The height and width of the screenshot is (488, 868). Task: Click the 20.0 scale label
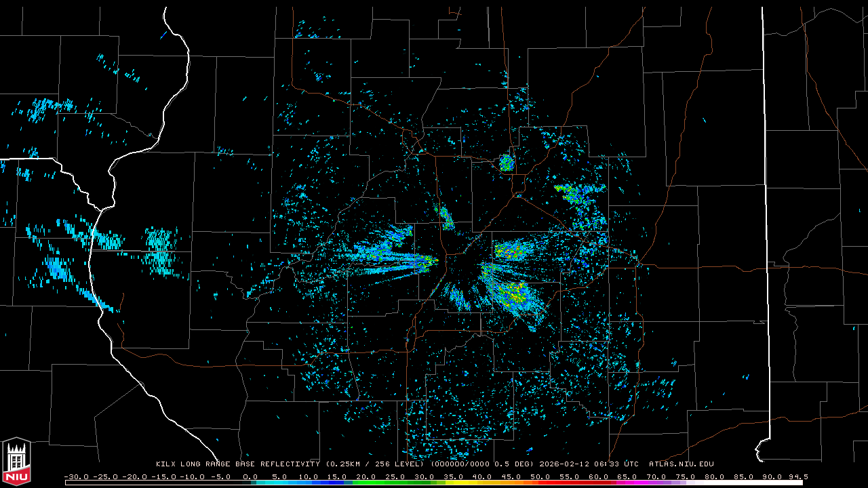pyautogui.click(x=367, y=476)
